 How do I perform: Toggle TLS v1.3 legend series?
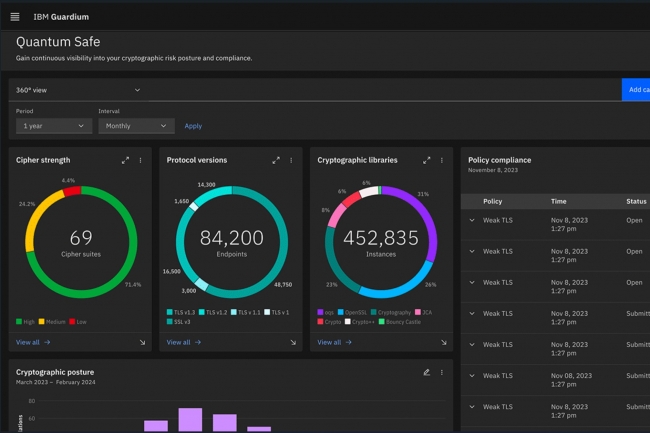(182, 312)
